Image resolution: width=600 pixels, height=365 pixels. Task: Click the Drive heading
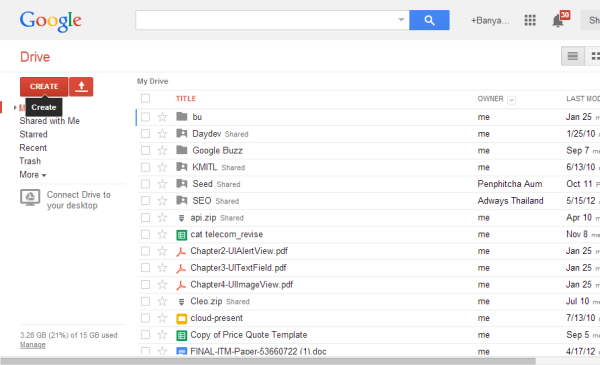coord(35,57)
